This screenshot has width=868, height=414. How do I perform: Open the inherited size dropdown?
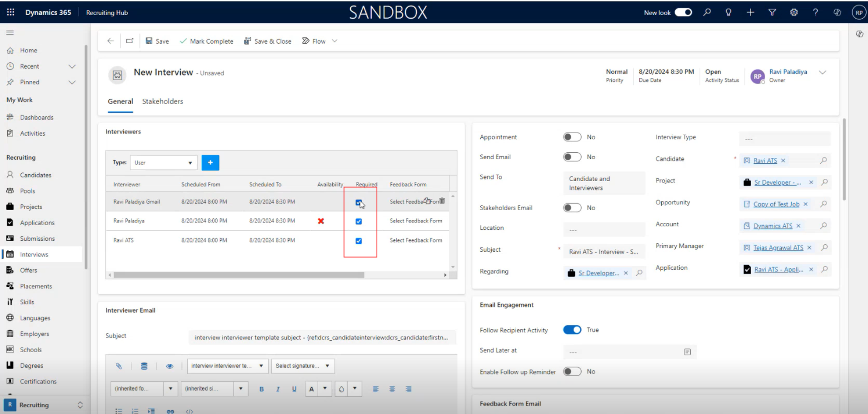pyautogui.click(x=215, y=389)
